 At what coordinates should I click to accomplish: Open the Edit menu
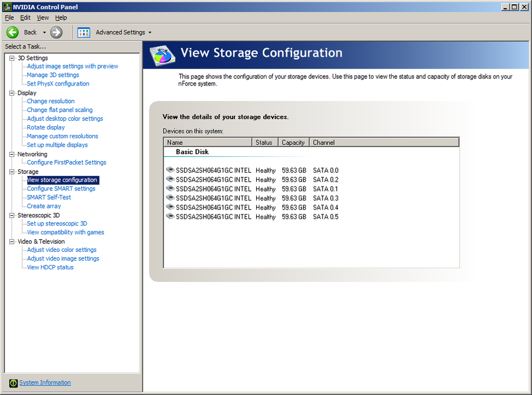(x=25, y=18)
